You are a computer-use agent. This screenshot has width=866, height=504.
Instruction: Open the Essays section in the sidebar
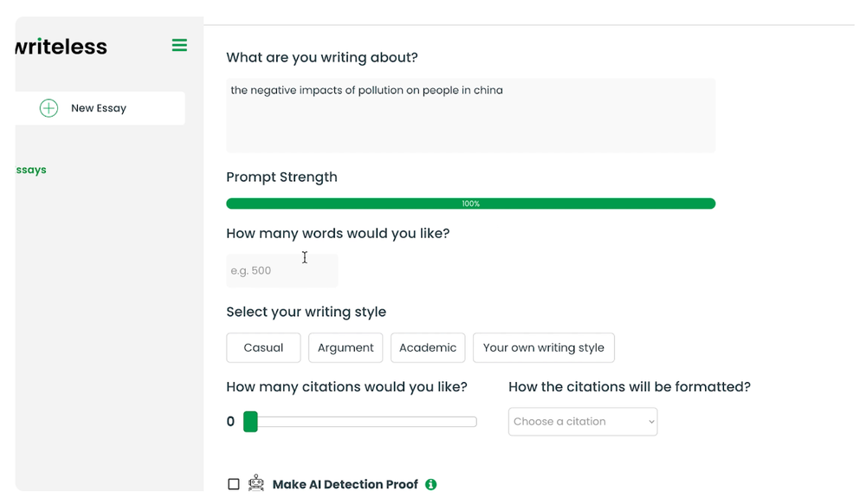pos(31,170)
